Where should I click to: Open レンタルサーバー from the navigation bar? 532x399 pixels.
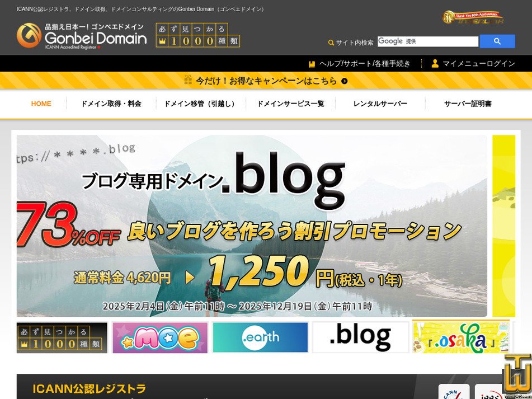point(380,104)
